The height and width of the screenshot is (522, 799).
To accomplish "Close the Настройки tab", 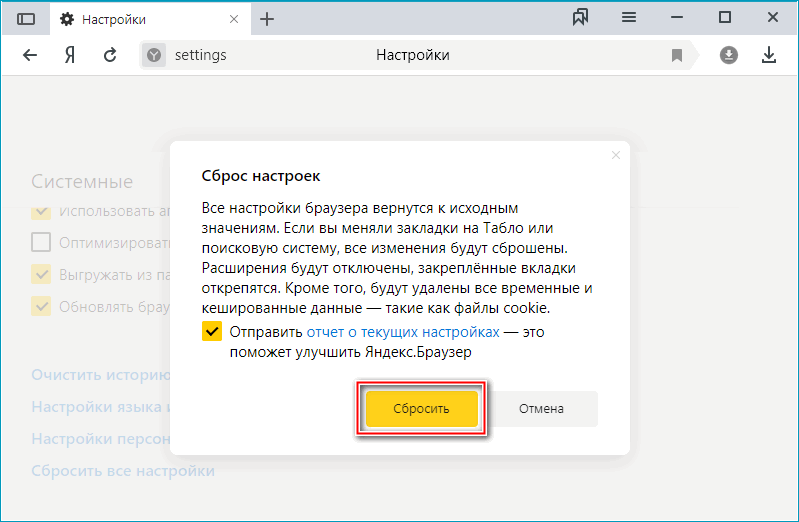I will [x=234, y=19].
